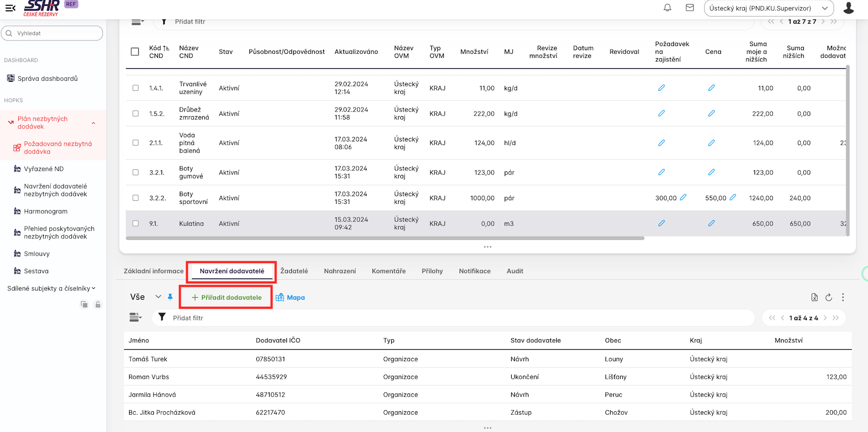Pin the Vše view

(170, 297)
